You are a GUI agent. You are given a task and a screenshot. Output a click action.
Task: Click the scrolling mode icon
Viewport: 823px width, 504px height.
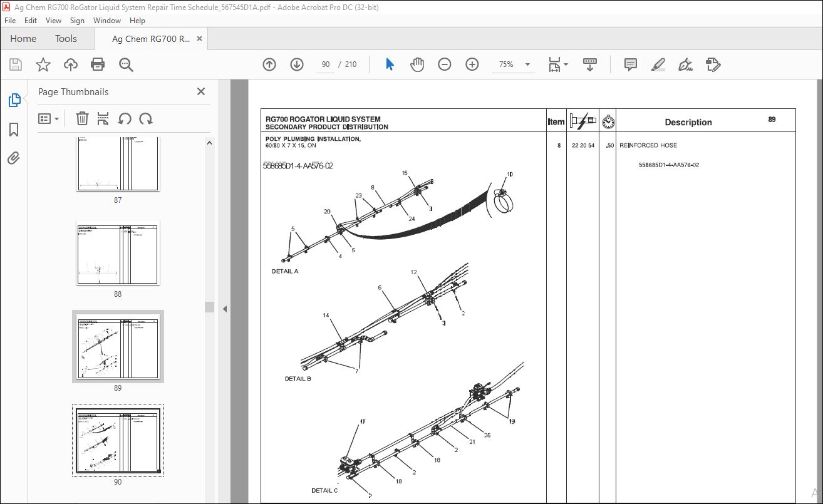pyautogui.click(x=589, y=64)
